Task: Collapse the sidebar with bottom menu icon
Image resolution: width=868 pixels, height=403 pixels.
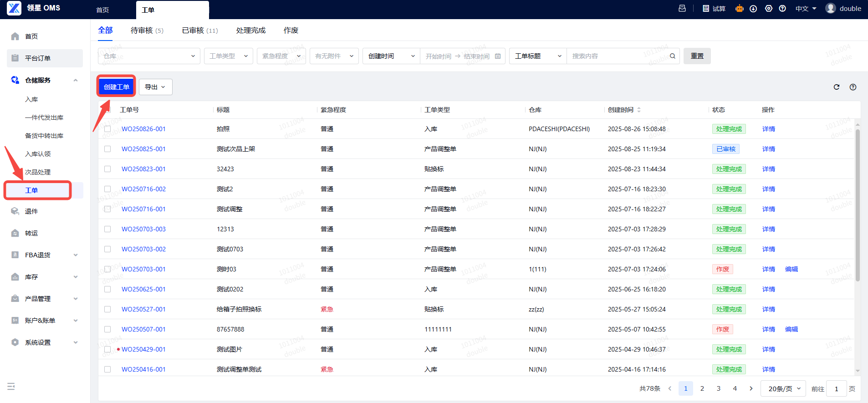Action: [11, 386]
